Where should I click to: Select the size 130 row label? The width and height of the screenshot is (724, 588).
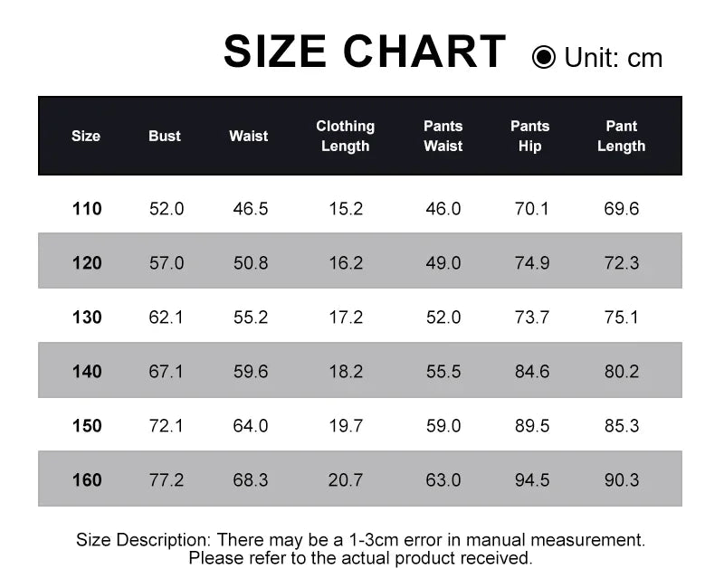click(87, 318)
